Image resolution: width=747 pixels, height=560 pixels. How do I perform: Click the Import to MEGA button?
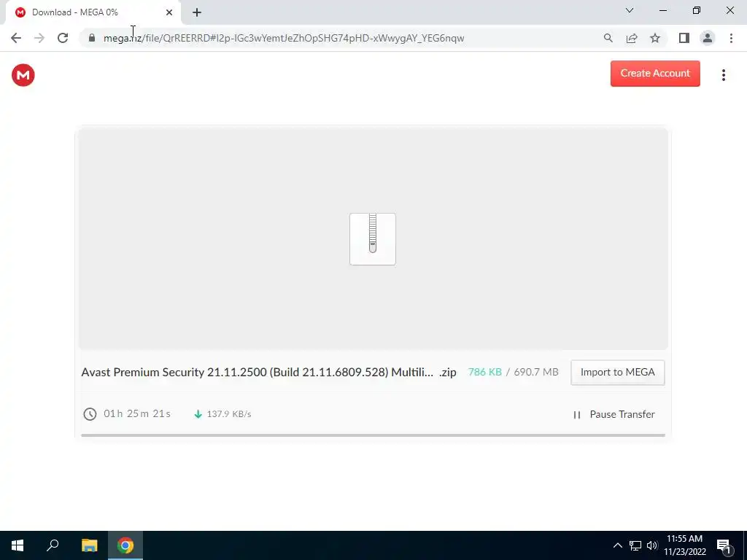(617, 373)
